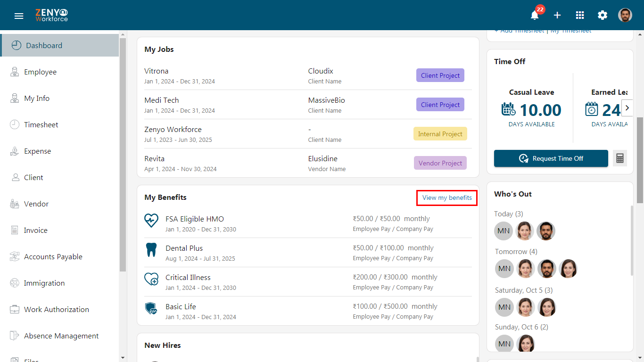Image resolution: width=644 pixels, height=362 pixels.
Task: Click the Request Time Off button
Action: click(551, 158)
